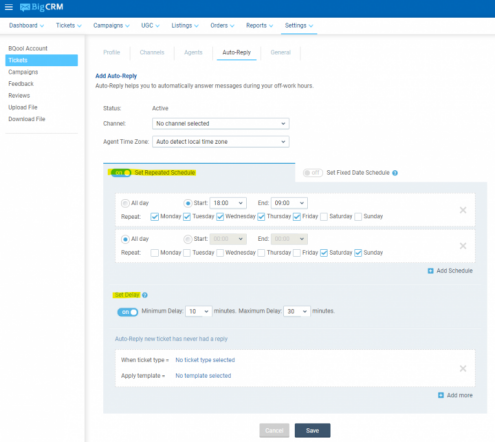This screenshot has width=495, height=442.
Task: Open the Reports menu
Action: [259, 26]
